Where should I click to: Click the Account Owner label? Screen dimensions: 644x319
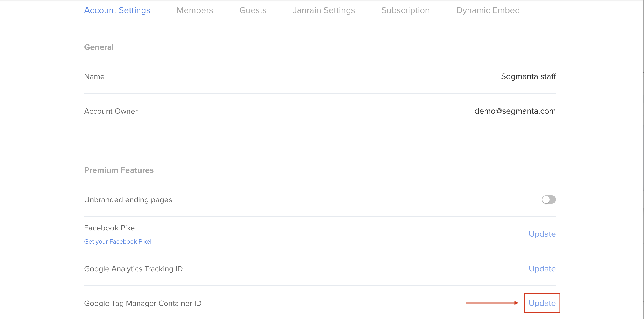coord(111,111)
